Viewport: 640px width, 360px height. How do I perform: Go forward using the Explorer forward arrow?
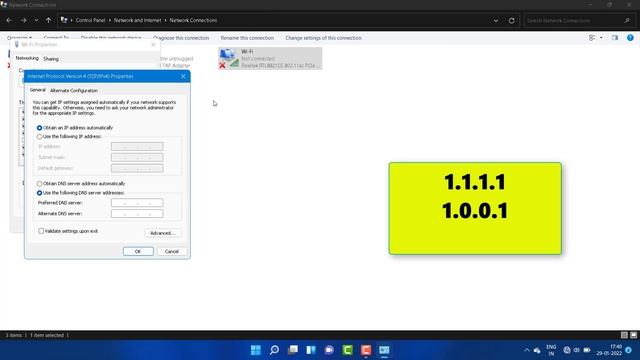(23, 20)
